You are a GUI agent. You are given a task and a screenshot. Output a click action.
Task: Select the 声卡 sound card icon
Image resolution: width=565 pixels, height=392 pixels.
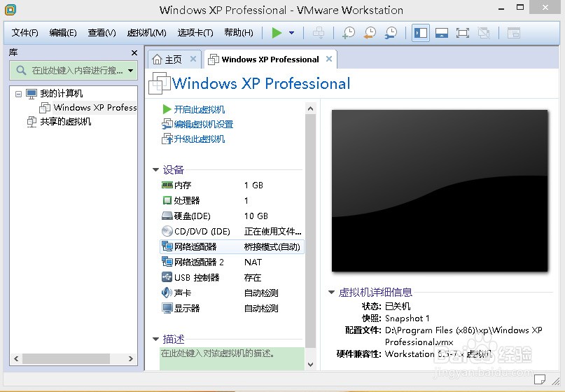pos(167,292)
